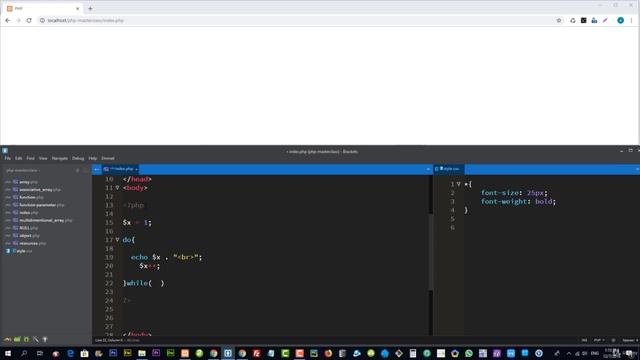Open the Calculator from the taskbar

[x=413, y=353]
